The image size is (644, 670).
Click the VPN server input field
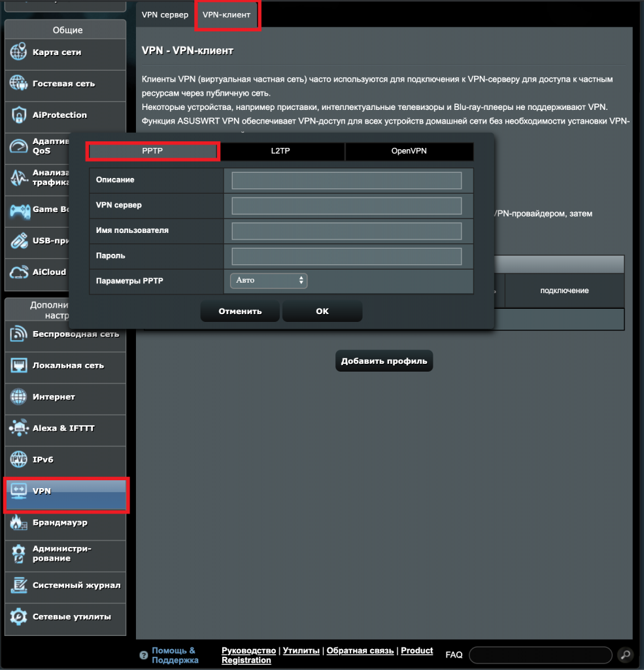[x=347, y=205]
